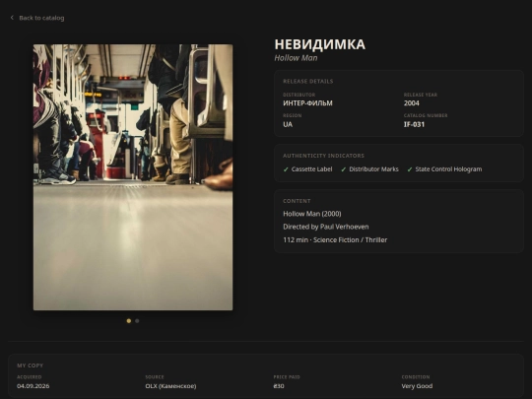This screenshot has height=399, width=532.
Task: Click the 'CONTENT' section header
Action: (297, 201)
